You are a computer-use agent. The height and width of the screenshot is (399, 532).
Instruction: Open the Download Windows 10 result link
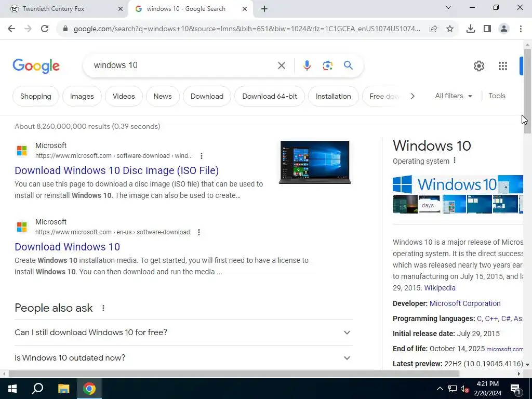[x=67, y=247]
